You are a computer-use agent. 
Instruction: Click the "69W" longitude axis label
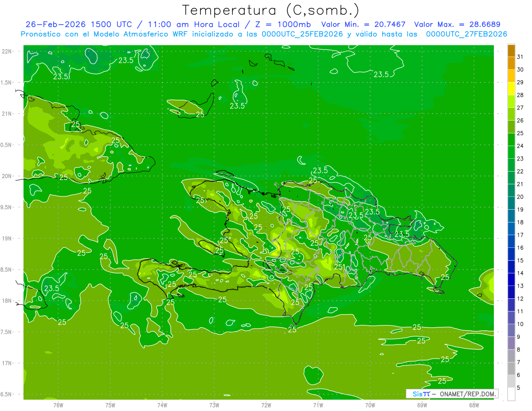pyautogui.click(x=422, y=405)
